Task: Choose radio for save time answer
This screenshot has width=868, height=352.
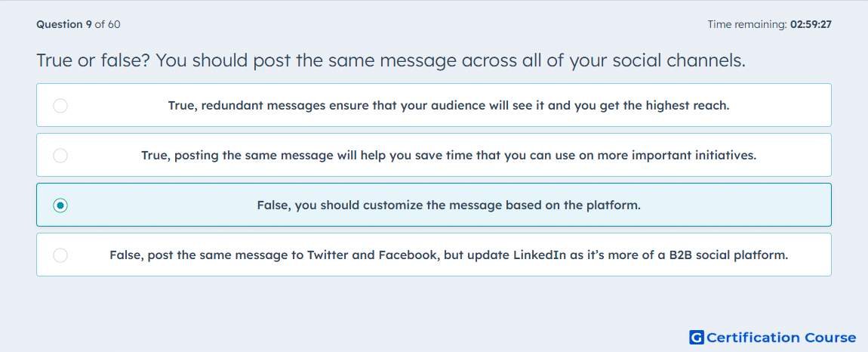Action: click(60, 155)
